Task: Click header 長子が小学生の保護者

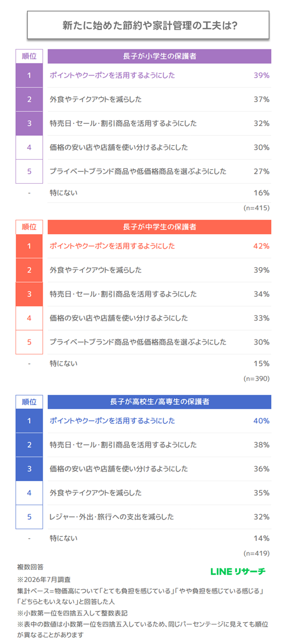Action: 160,56
